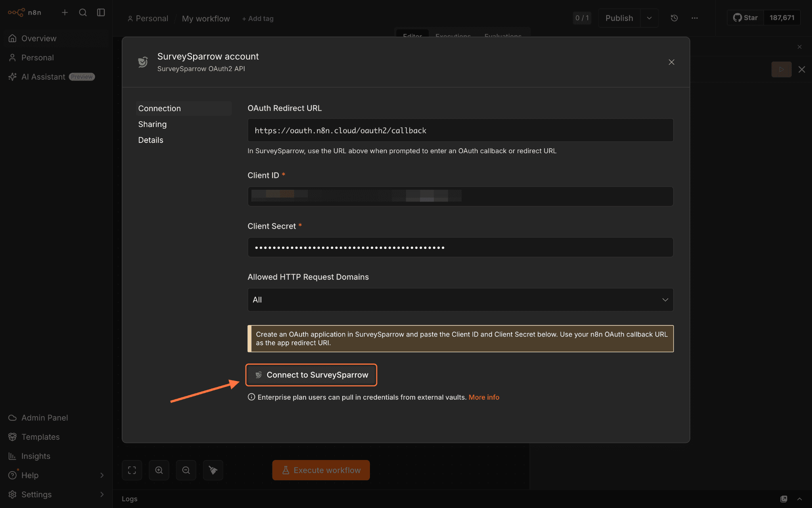Click the OAuth Redirect URL field
This screenshot has height=508, width=812.
pyautogui.click(x=460, y=130)
